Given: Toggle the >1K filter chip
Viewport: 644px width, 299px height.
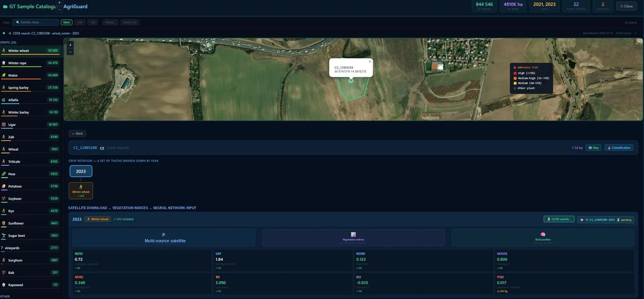Looking at the screenshot, I should point(80,23).
